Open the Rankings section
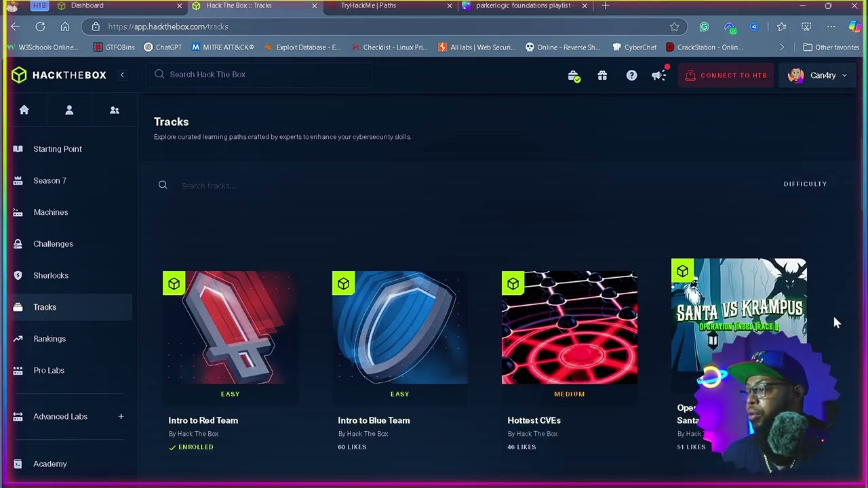868x488 pixels. coord(50,339)
